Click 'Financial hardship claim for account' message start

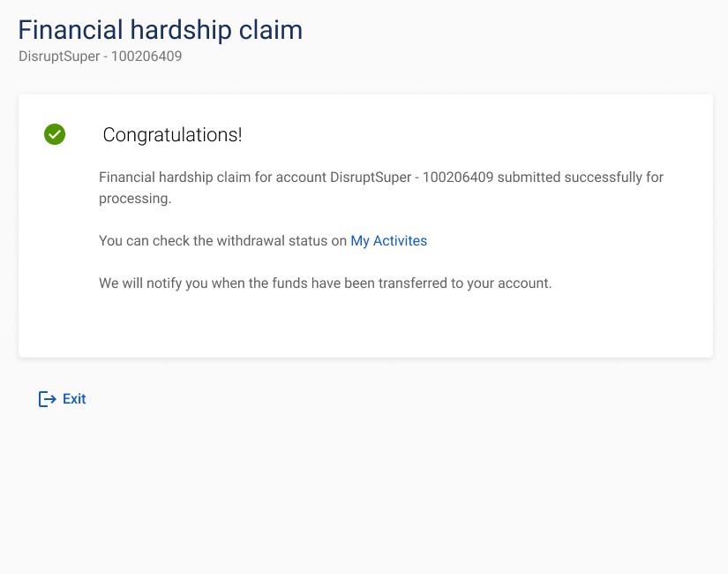tap(213, 177)
